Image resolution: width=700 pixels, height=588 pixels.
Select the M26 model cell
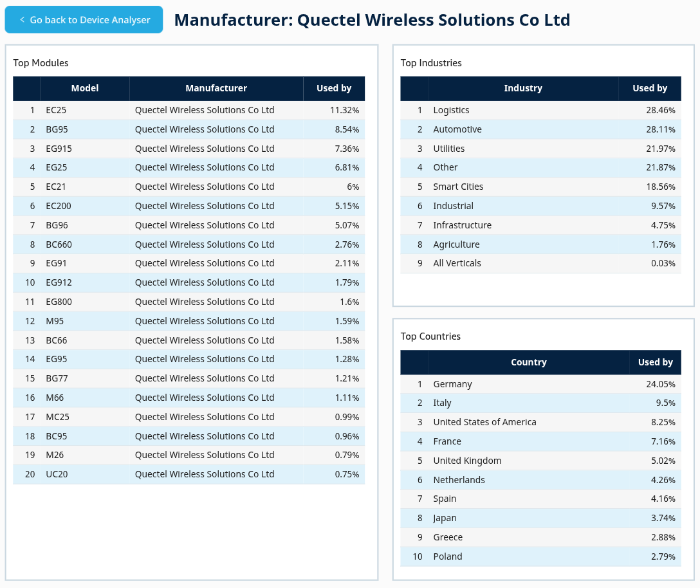pos(85,455)
